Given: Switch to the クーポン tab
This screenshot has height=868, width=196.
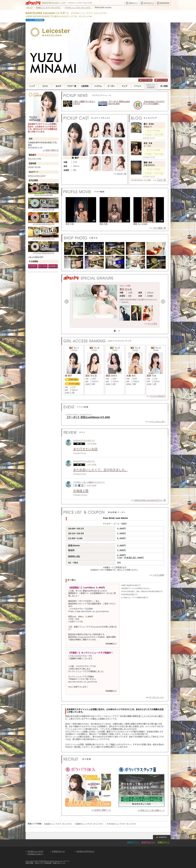Looking at the screenshot, I should [x=111, y=86].
